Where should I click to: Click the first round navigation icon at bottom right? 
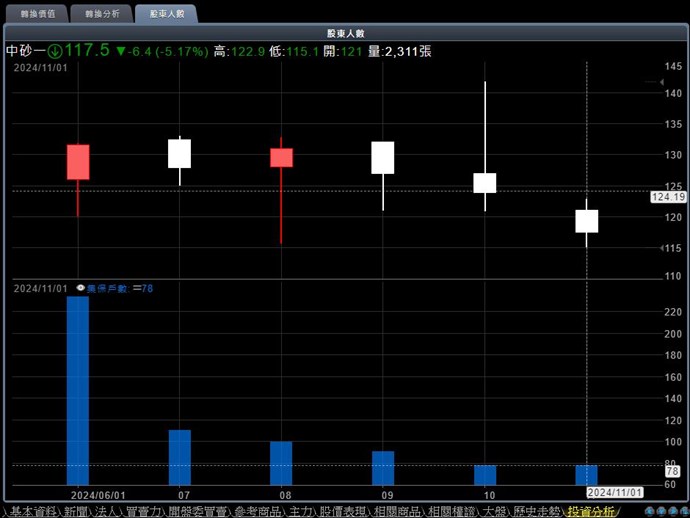pos(650,511)
